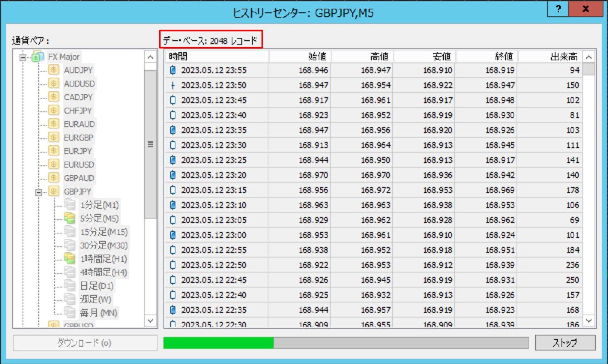Click the 5分足(M5) database icon

(x=69, y=218)
